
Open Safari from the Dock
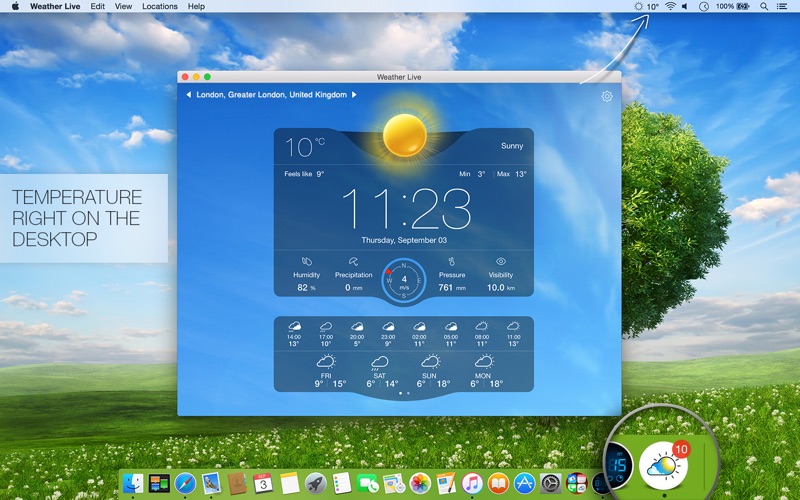click(185, 484)
